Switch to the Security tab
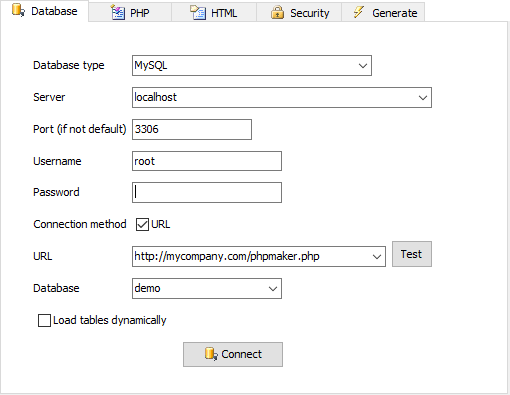510x395 pixels. pyautogui.click(x=299, y=12)
